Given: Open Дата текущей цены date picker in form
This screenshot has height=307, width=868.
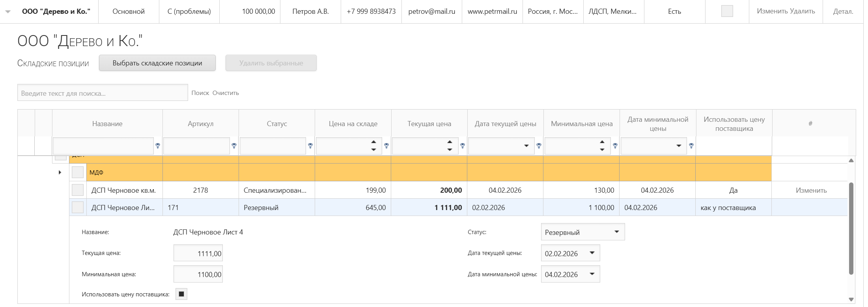Looking at the screenshot, I should (592, 253).
